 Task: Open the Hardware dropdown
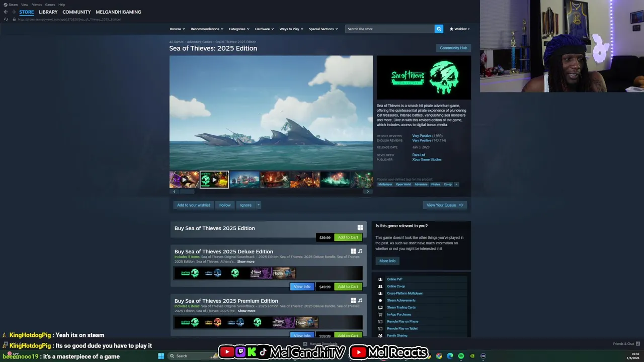coord(264,29)
